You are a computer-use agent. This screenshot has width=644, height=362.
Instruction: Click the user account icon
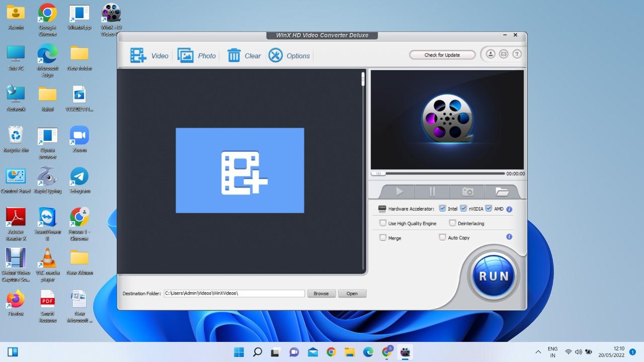pos(490,54)
